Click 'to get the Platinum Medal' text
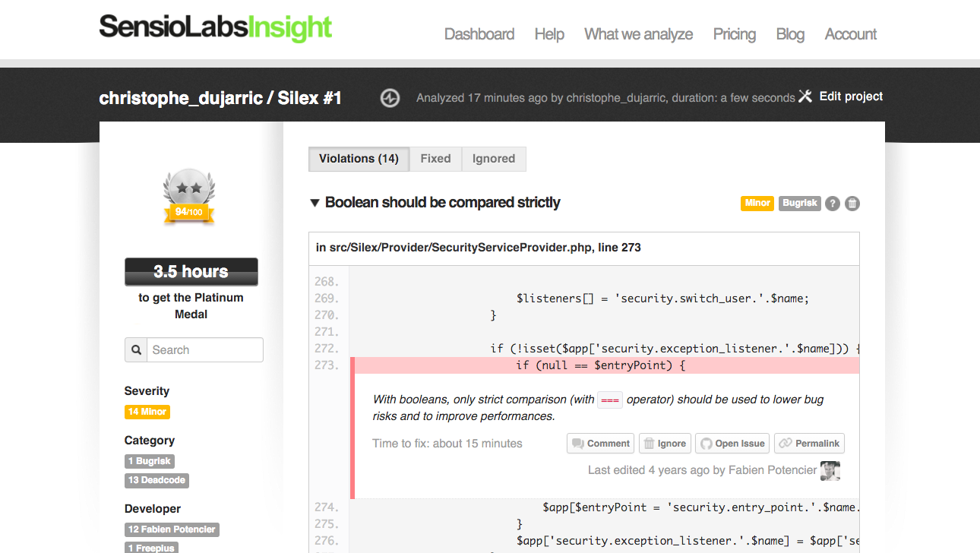The height and width of the screenshot is (553, 980). pos(191,306)
